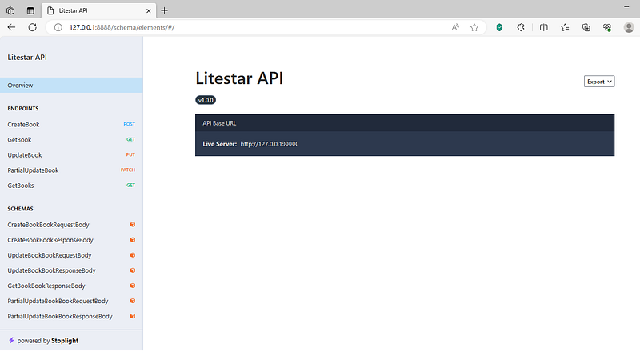Reload the page with the refresh icon
The image size is (640, 364).
click(32, 27)
